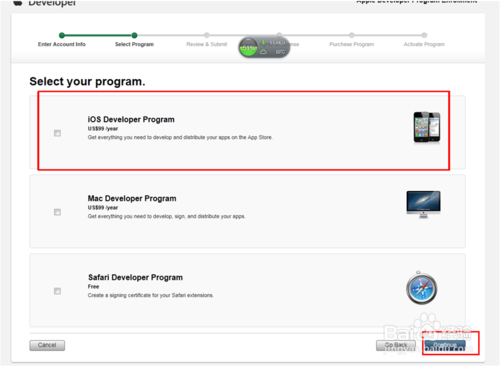
Task: Click the iPhone devices image
Action: click(427, 128)
